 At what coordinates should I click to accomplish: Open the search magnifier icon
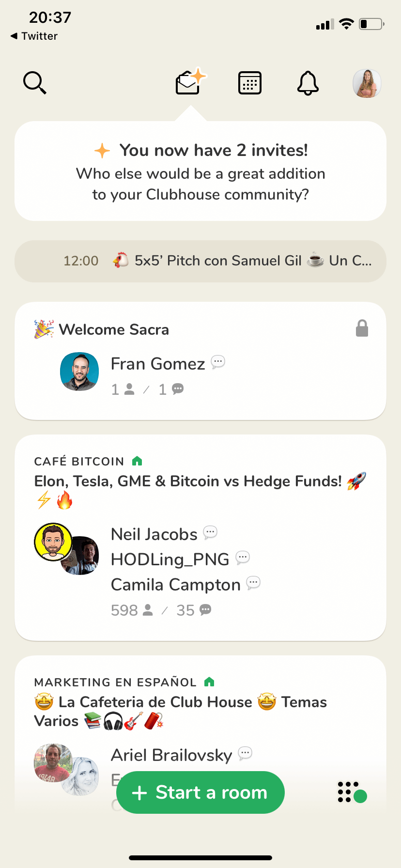[x=35, y=83]
